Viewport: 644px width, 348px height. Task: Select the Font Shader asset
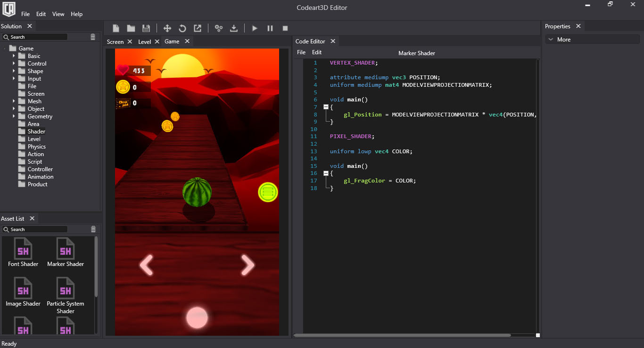pos(23,252)
